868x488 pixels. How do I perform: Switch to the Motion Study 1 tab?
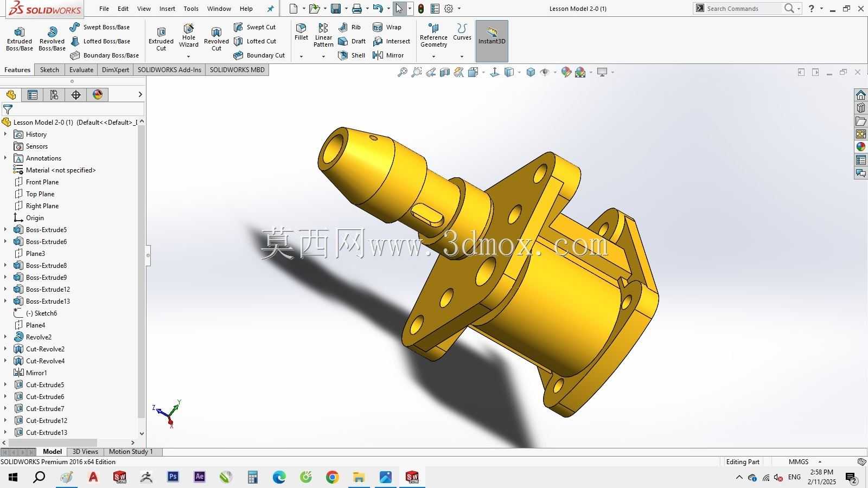[x=131, y=451]
